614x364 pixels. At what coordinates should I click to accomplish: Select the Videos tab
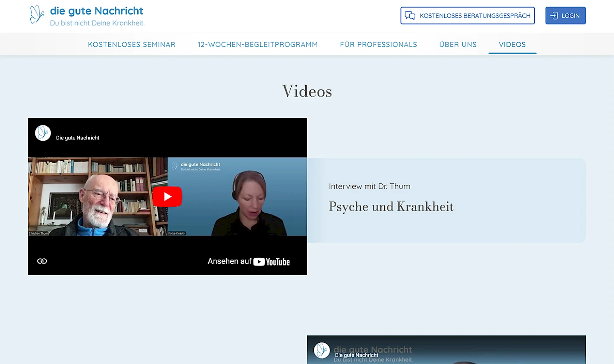coord(512,44)
